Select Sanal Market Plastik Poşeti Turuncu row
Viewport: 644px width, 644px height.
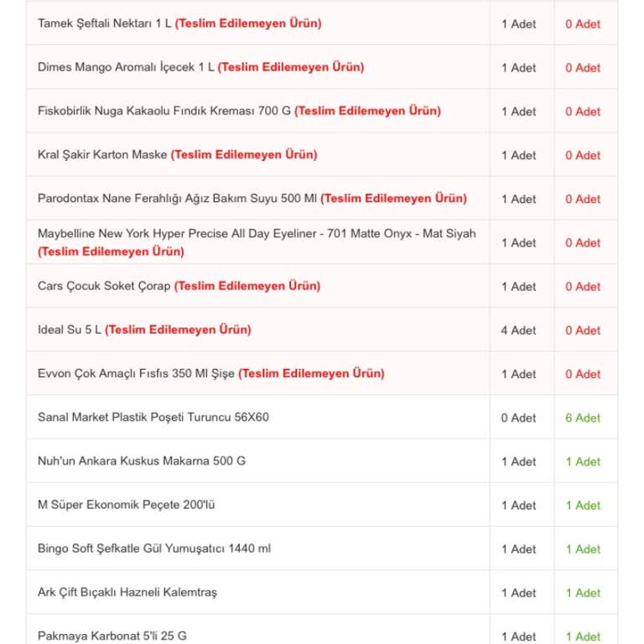pos(153,417)
